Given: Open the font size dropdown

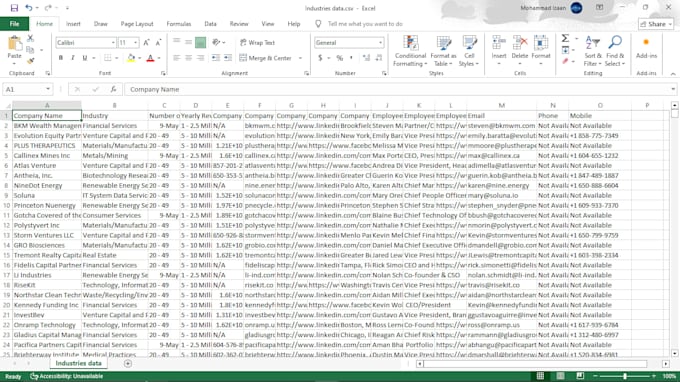Looking at the screenshot, I should [x=135, y=42].
